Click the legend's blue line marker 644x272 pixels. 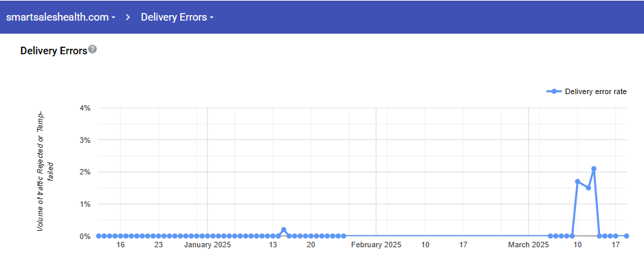click(x=554, y=91)
